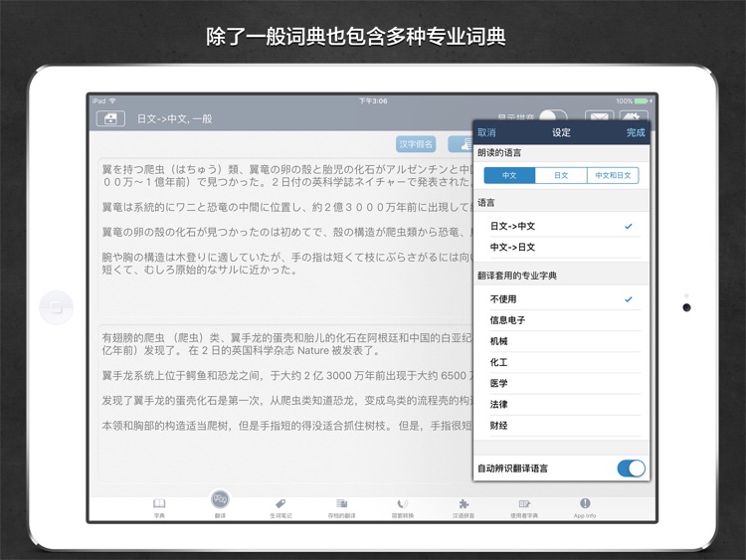Select 财经 professional dictionary
The image size is (746, 560).
coord(561,426)
